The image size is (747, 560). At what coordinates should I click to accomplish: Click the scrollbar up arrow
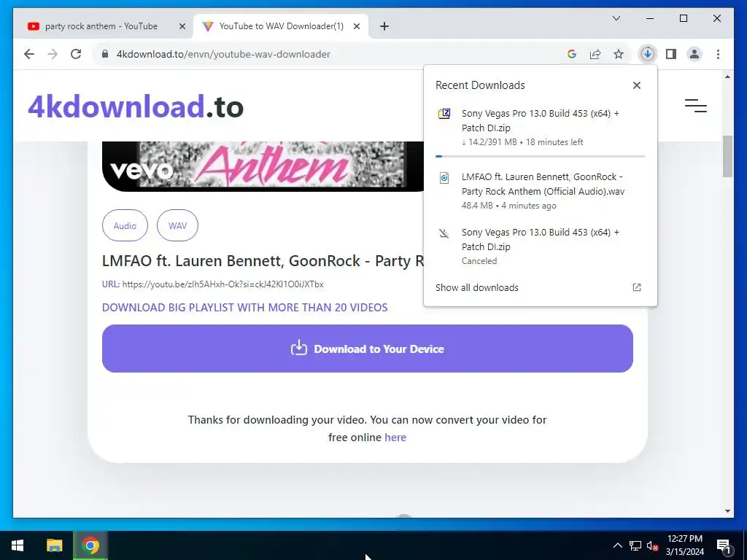pos(727,77)
